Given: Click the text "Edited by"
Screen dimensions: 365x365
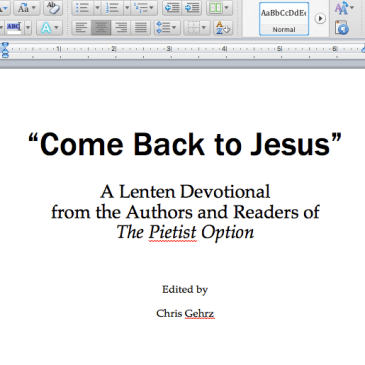Looking at the screenshot, I should (x=185, y=289).
